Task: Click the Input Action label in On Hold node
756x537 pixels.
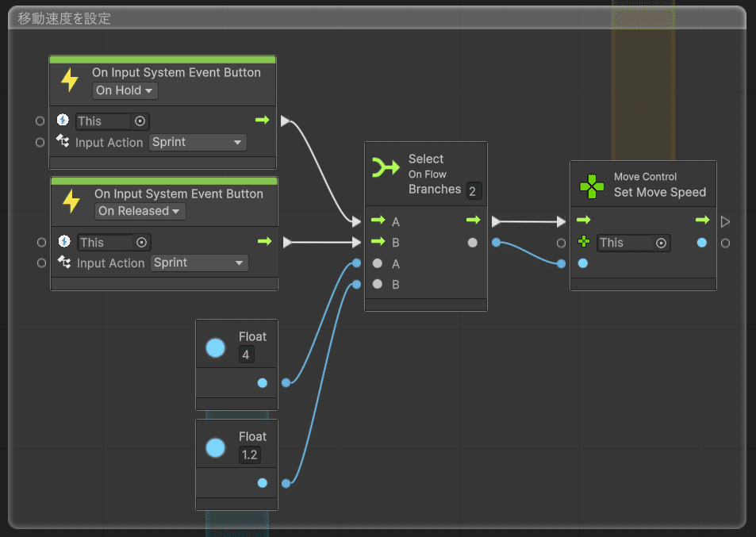Action: [109, 143]
